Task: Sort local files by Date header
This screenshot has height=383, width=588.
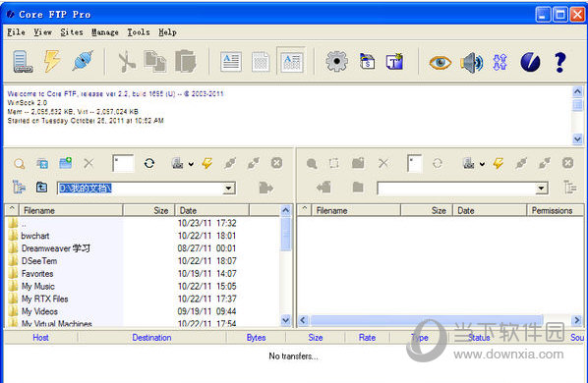Action: click(x=212, y=210)
